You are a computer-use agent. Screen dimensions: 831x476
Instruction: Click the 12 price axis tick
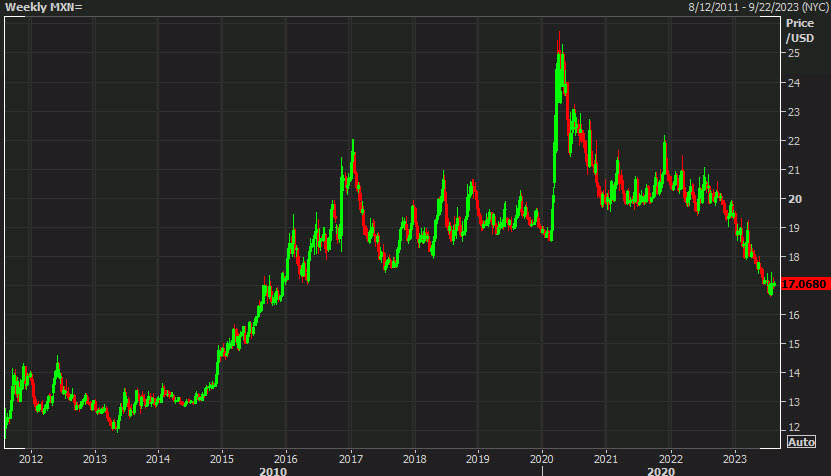coord(794,427)
